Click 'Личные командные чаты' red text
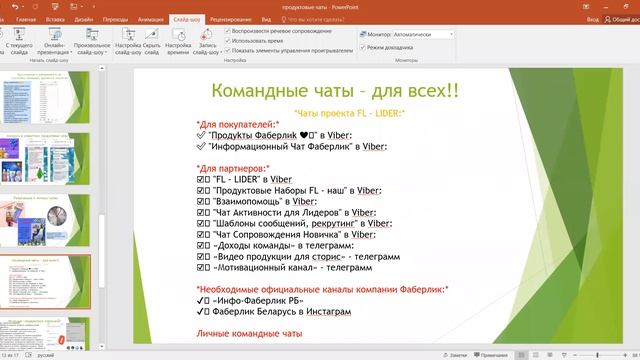The height and width of the screenshot is (360, 640). (249, 333)
